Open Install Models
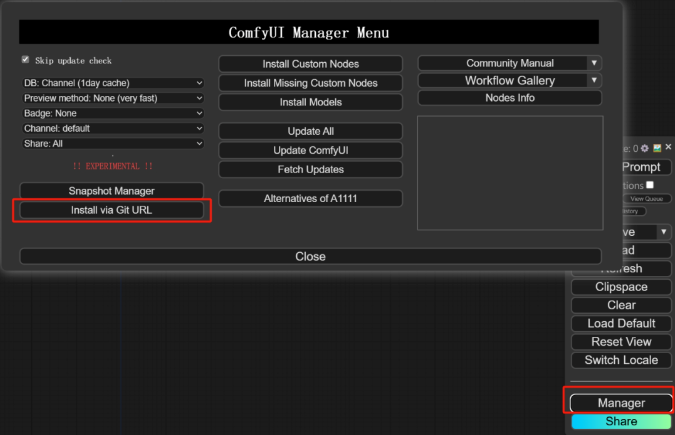 310,102
